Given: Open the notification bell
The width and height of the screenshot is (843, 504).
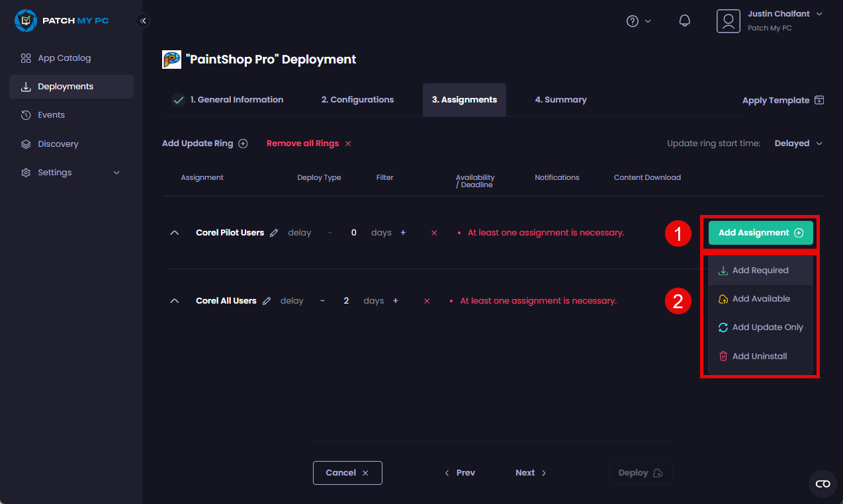Looking at the screenshot, I should coord(684,21).
